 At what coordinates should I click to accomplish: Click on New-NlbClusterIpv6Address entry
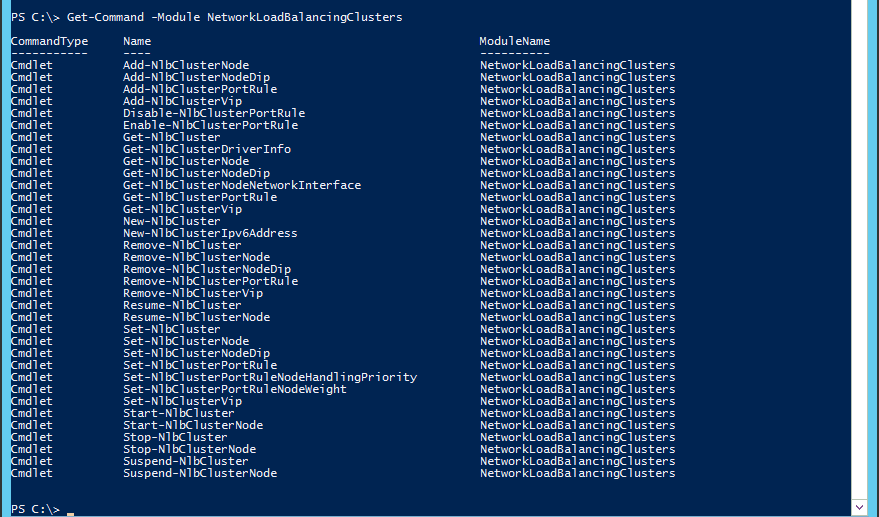point(210,233)
